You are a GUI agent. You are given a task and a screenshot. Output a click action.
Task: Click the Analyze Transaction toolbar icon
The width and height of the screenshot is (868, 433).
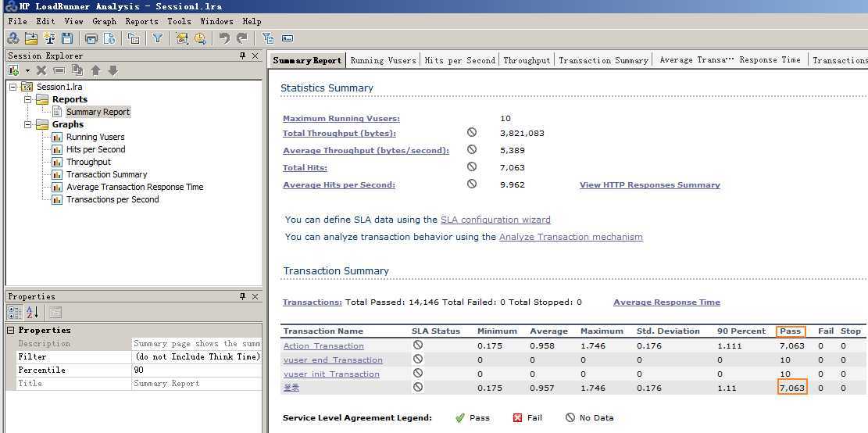pos(182,38)
